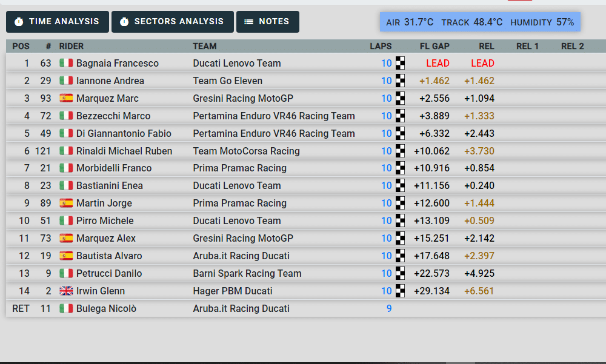This screenshot has height=364, width=606.
Task: Click the Spanish flag beside Bautista Alvaro
Action: (x=66, y=256)
